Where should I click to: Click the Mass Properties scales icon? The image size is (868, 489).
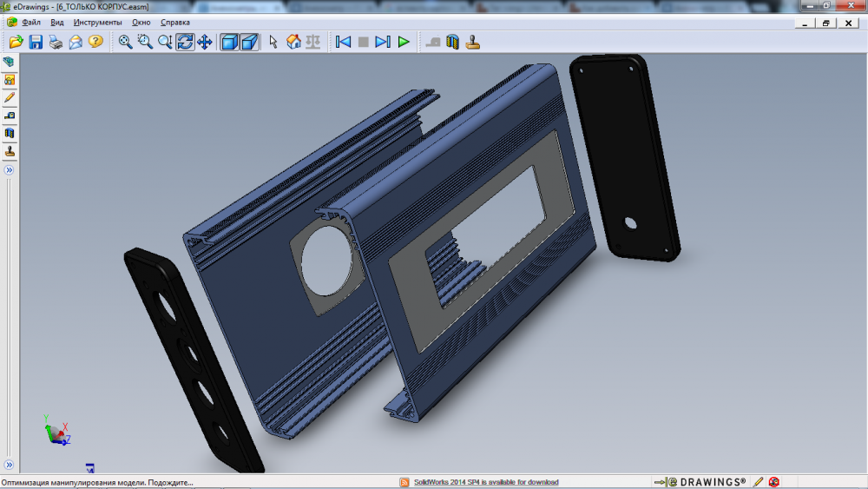click(x=313, y=42)
